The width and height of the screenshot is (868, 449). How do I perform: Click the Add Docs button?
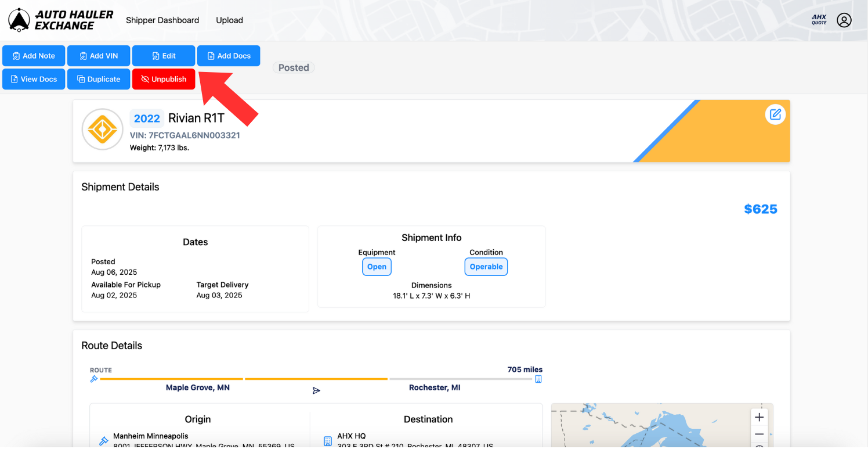229,56
